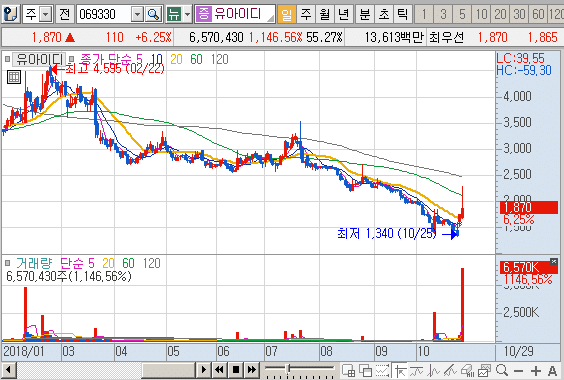Select the 일 daily chart period
The width and height of the screenshot is (564, 380).
tap(287, 14)
